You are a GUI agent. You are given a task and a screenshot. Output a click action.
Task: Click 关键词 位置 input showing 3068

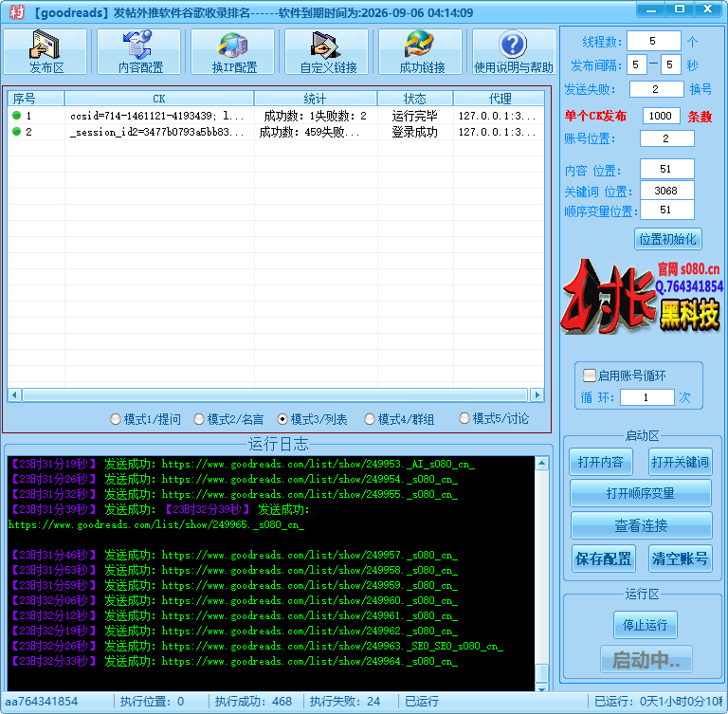[x=666, y=191]
